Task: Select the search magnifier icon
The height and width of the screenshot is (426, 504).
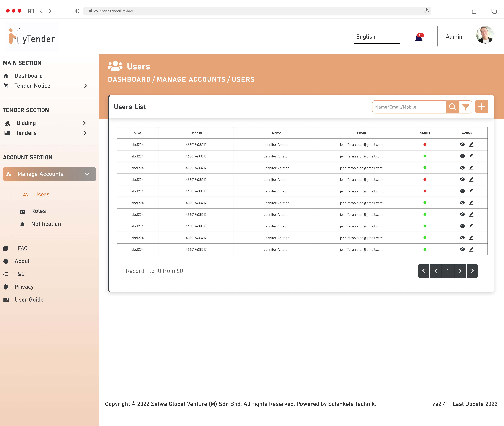Action: 452,107
